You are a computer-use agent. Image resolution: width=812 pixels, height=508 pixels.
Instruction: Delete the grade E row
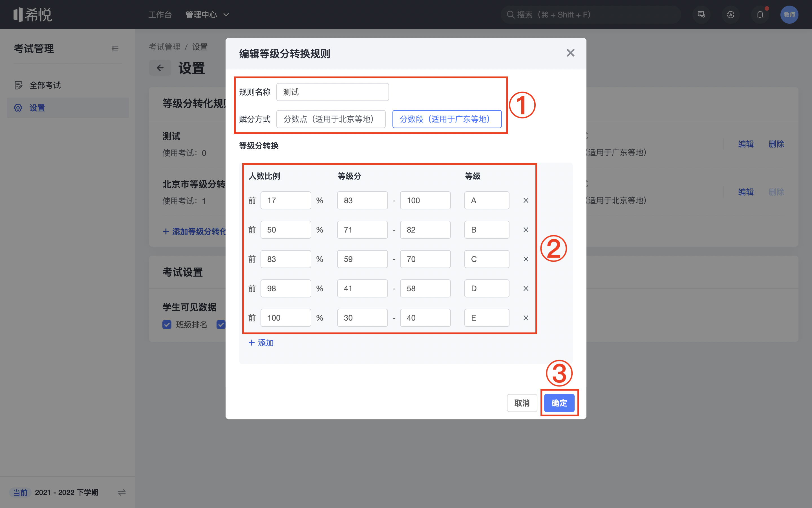click(x=526, y=318)
